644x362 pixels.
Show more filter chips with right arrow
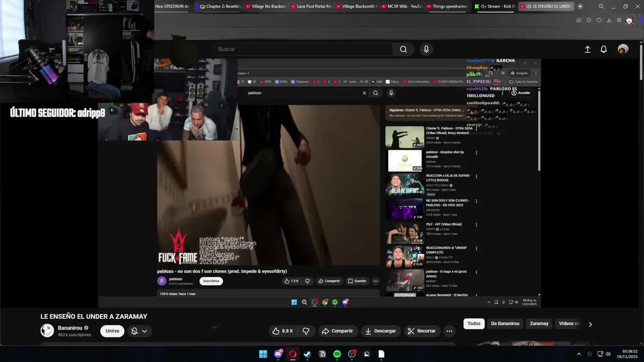[x=590, y=324]
